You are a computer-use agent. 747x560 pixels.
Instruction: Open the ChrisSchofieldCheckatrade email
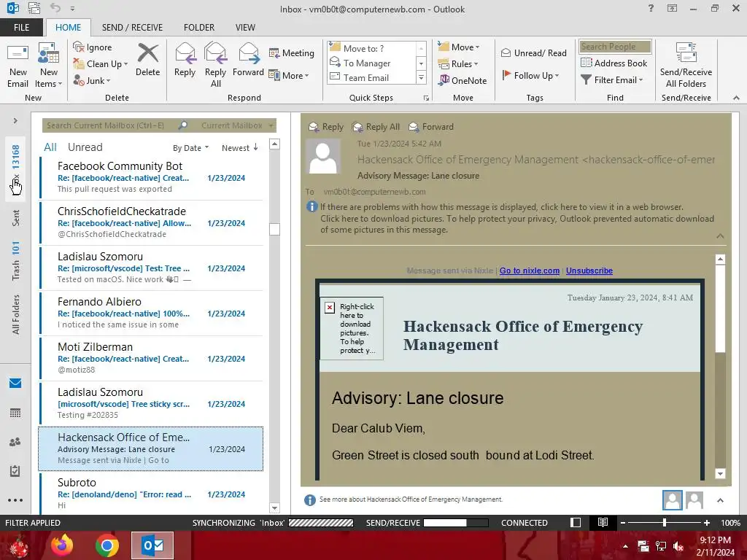click(151, 222)
